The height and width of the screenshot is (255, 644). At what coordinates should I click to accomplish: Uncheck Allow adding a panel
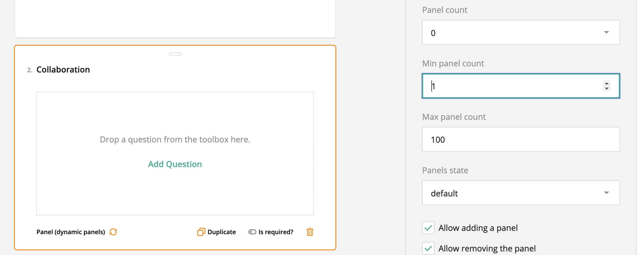point(428,228)
